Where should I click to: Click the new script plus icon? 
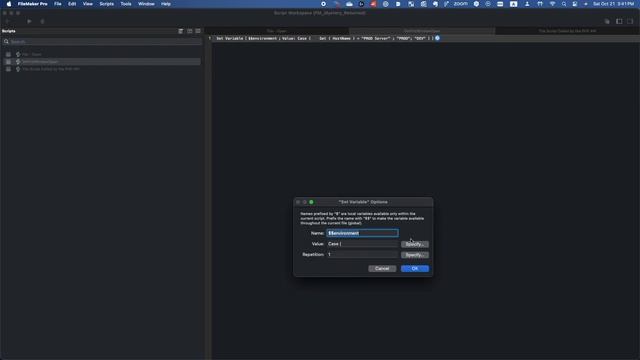(x=7, y=21)
